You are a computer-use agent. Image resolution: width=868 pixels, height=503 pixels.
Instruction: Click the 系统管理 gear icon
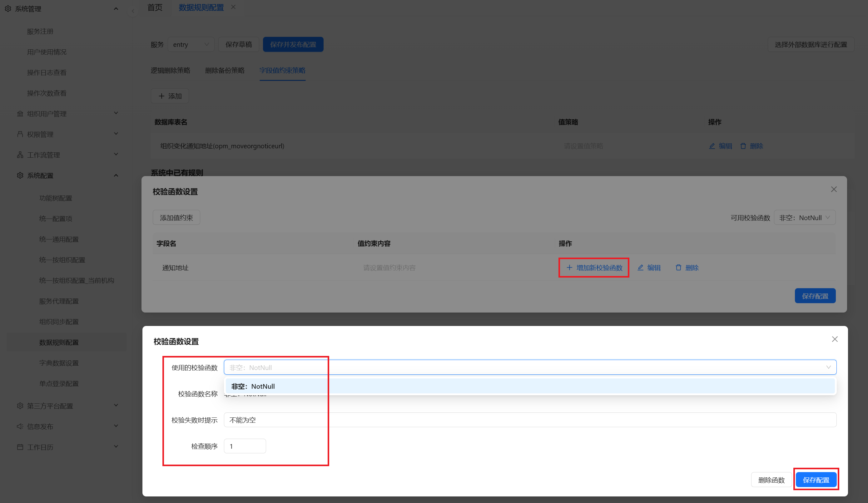8,9
